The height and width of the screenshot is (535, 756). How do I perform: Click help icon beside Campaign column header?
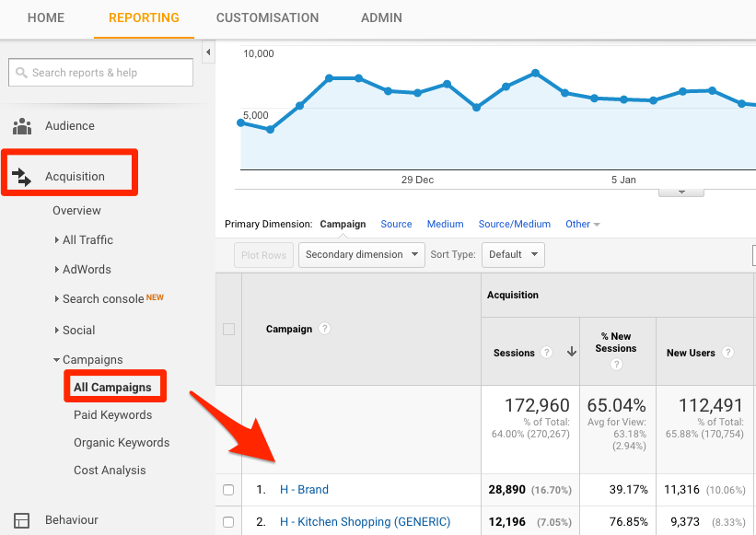[324, 329]
